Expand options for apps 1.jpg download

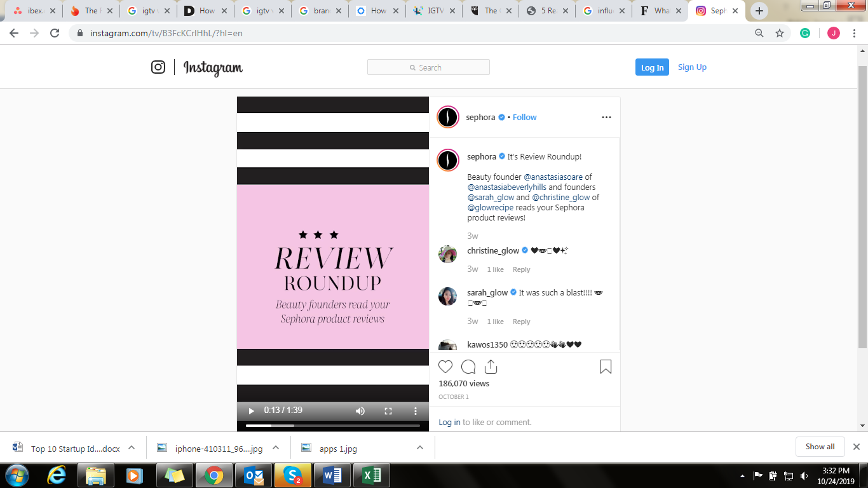tap(420, 447)
